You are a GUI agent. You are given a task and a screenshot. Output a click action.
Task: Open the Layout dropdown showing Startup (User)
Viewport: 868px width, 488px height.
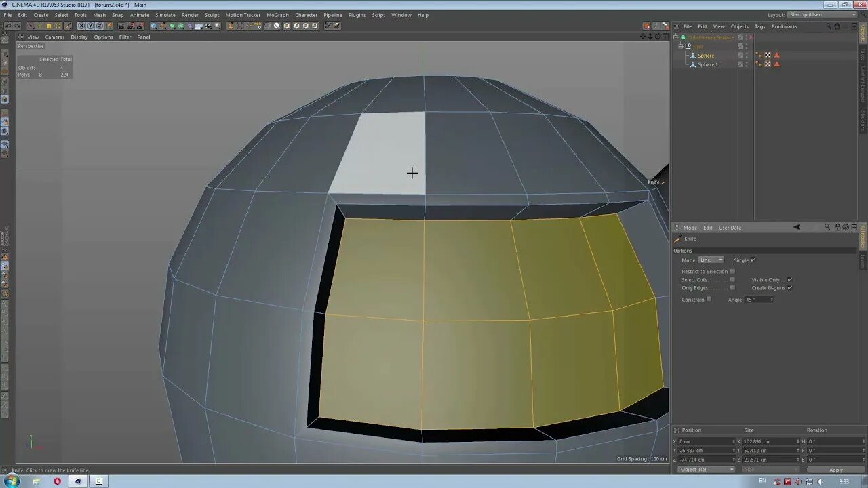(x=823, y=15)
